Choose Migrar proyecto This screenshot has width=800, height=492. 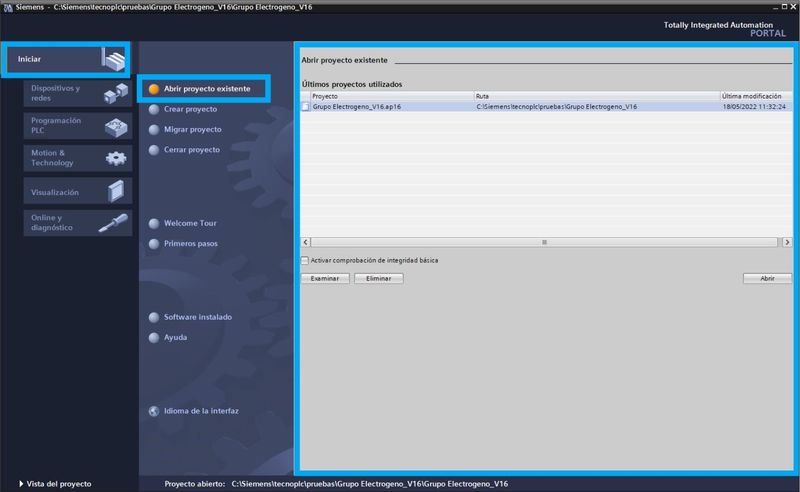192,130
